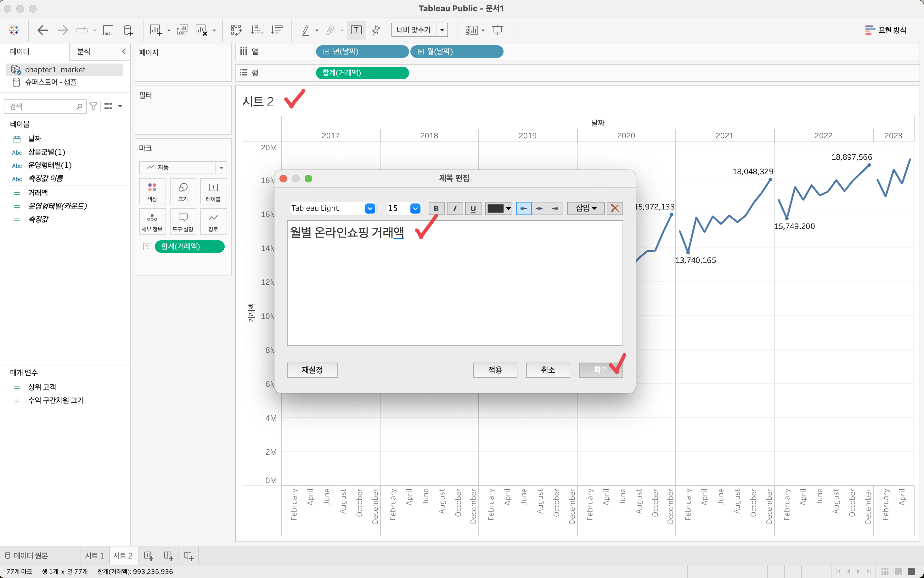Open the Color marks card
The image size is (924, 578).
tap(152, 191)
